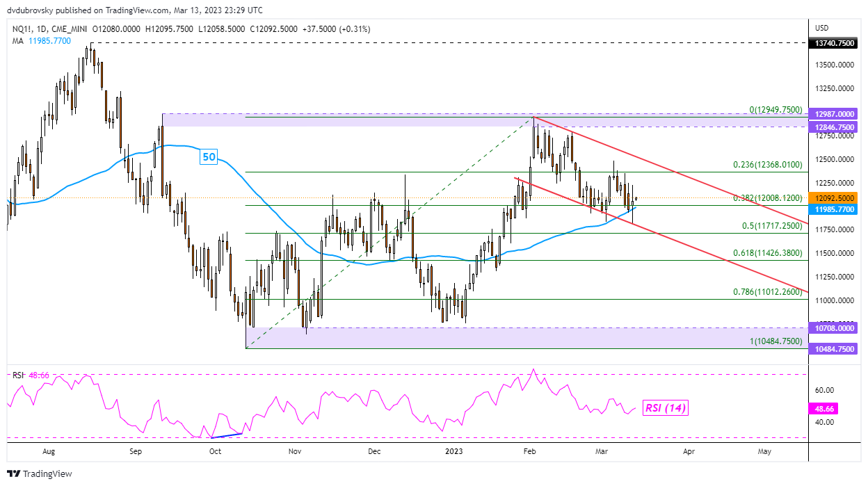Click the 0.786(11012.2600) Fibonacci label

click(x=768, y=293)
